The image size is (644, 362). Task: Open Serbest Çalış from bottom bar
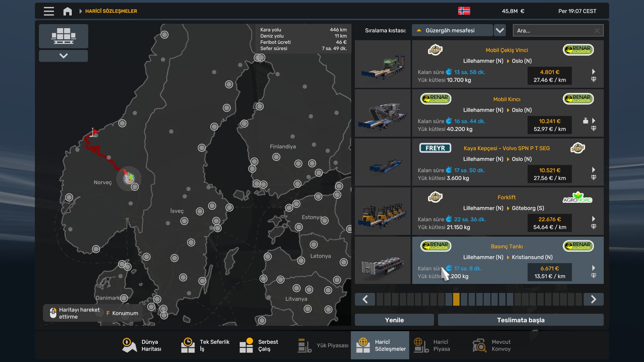tap(259, 345)
